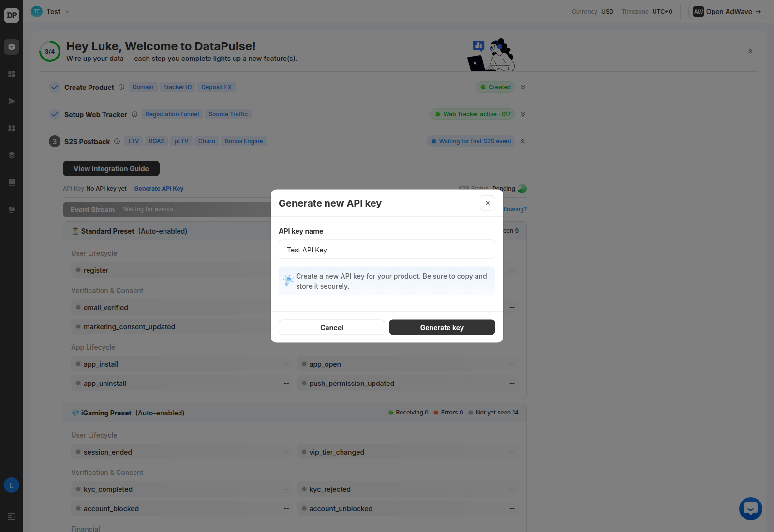The image size is (774, 532).
Task: Expand the Create Product step chevron
Action: click(x=523, y=87)
